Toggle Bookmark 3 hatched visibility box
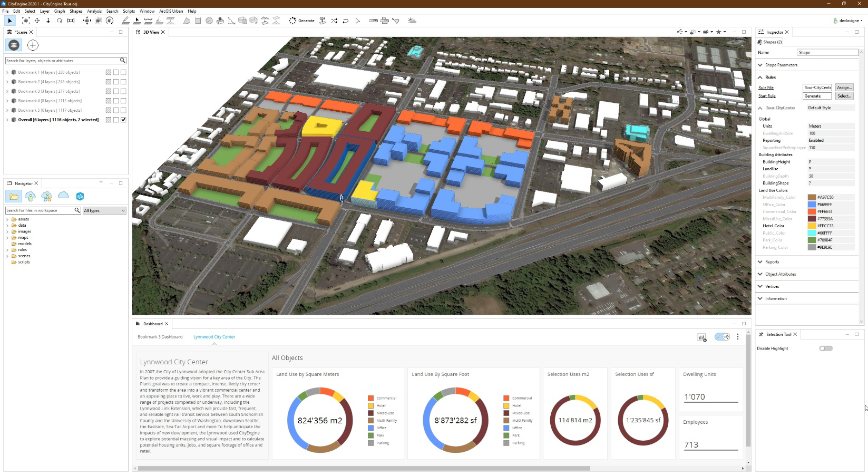 (108, 91)
